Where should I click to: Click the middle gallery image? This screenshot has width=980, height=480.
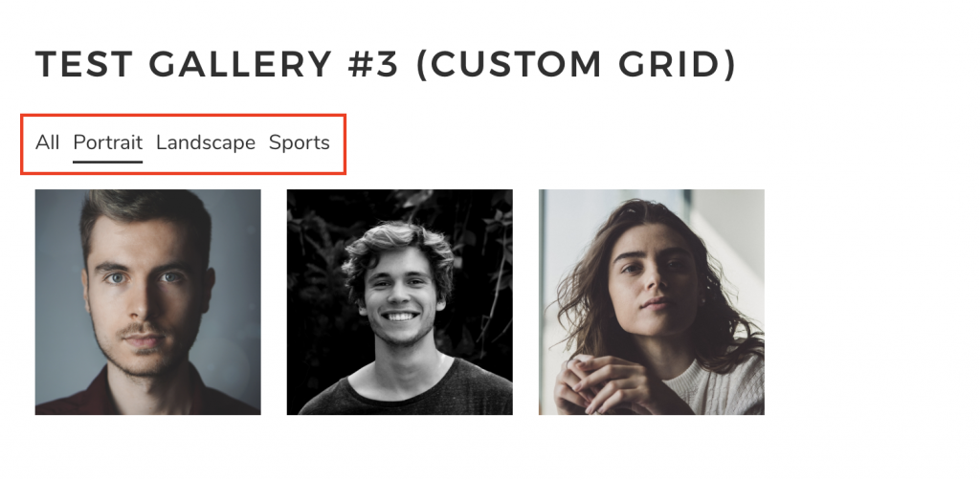(x=400, y=302)
